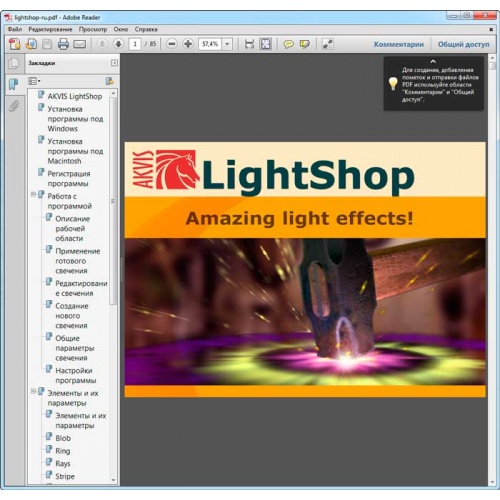This screenshot has height=500, width=500.
Task: Select the Stripe bookmark
Action: tap(65, 476)
